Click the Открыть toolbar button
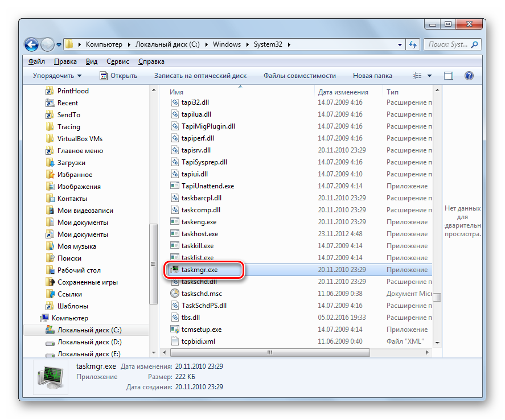The width and height of the screenshot is (505, 420). coord(118,76)
